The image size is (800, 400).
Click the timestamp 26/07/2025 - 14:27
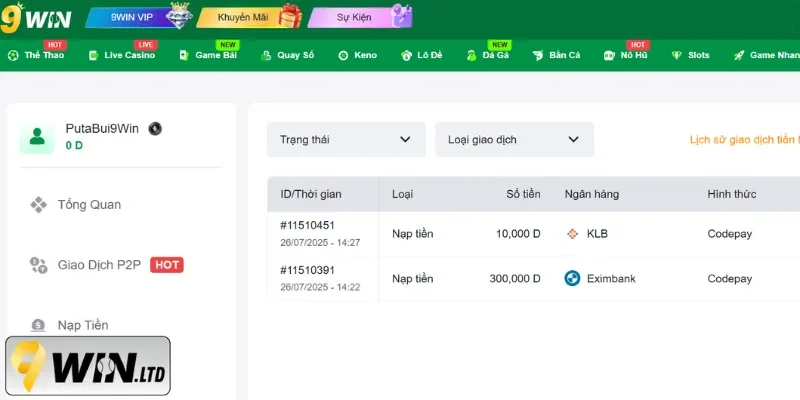(x=320, y=242)
